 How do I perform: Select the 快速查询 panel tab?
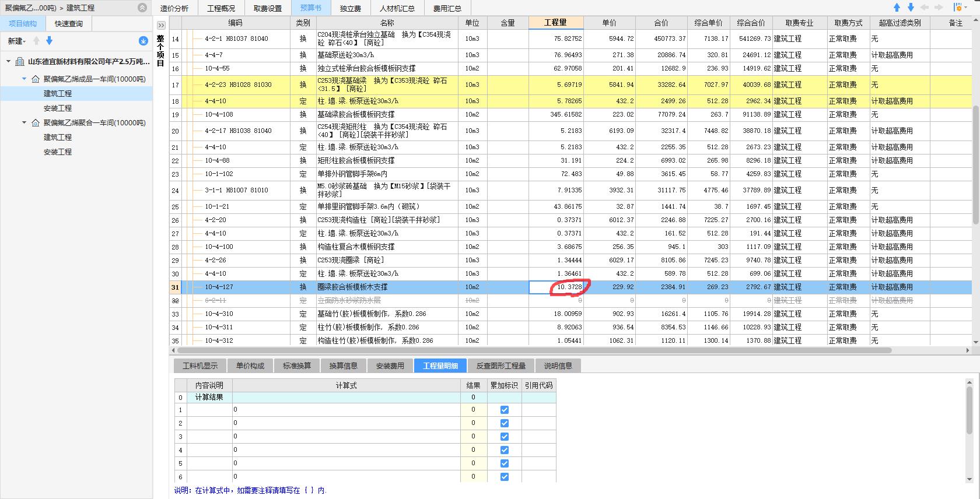tap(69, 24)
